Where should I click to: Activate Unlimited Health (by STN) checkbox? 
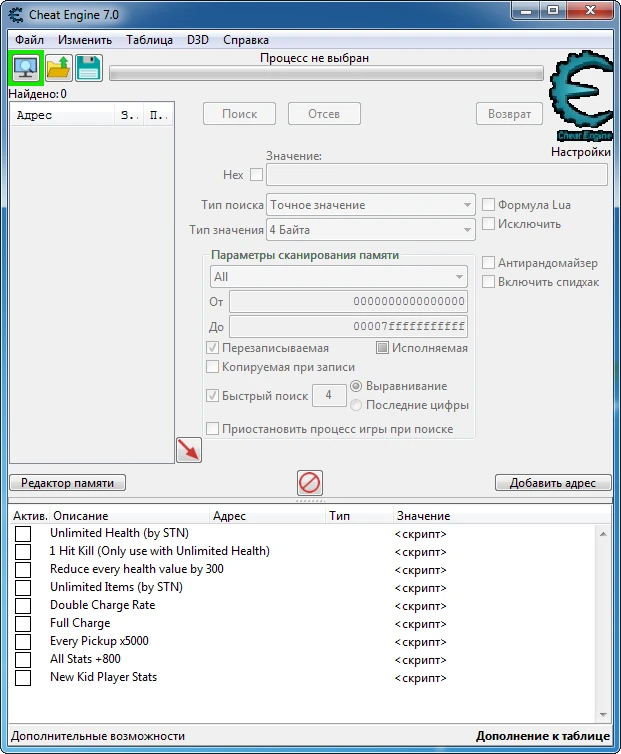[23, 534]
